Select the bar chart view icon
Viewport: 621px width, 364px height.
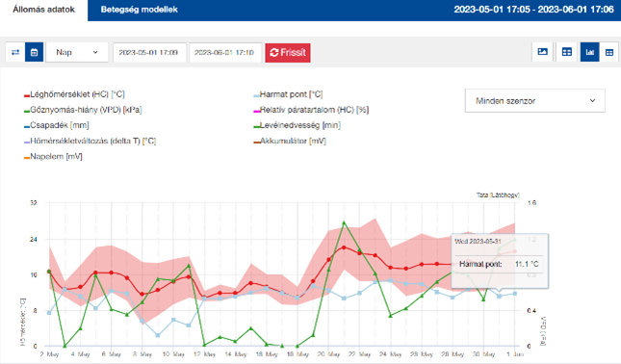tap(590, 52)
